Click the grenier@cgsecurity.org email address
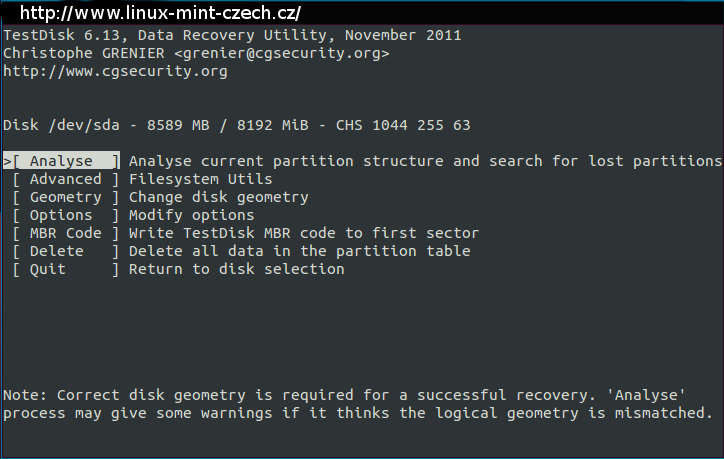This screenshot has width=724, height=459. pyautogui.click(x=282, y=53)
